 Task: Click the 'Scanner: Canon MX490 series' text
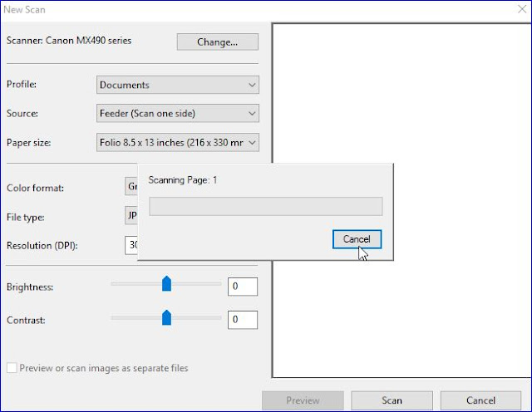[x=69, y=41]
